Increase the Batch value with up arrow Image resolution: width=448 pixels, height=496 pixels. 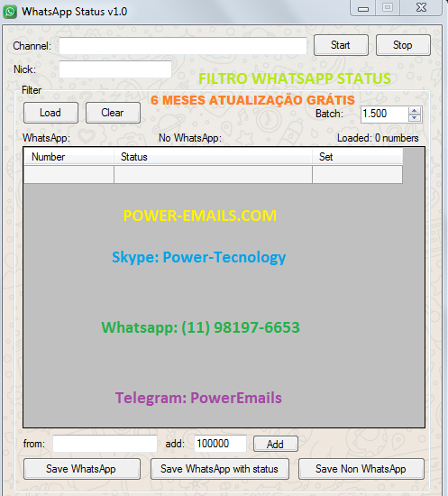click(414, 111)
